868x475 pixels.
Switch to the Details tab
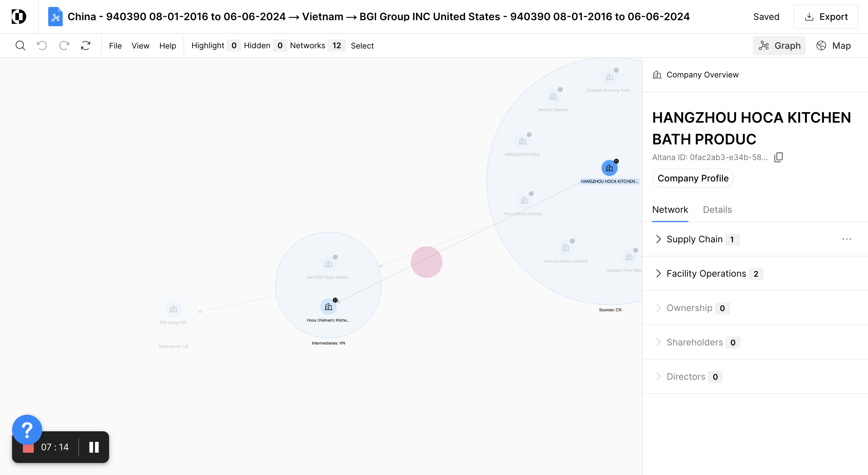717,209
